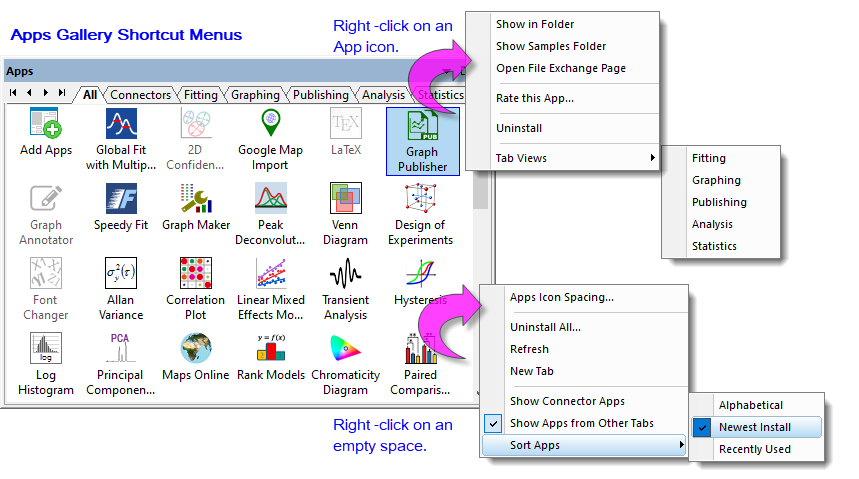The width and height of the screenshot is (859, 479).
Task: Select Newest Install sort option
Action: point(755,427)
